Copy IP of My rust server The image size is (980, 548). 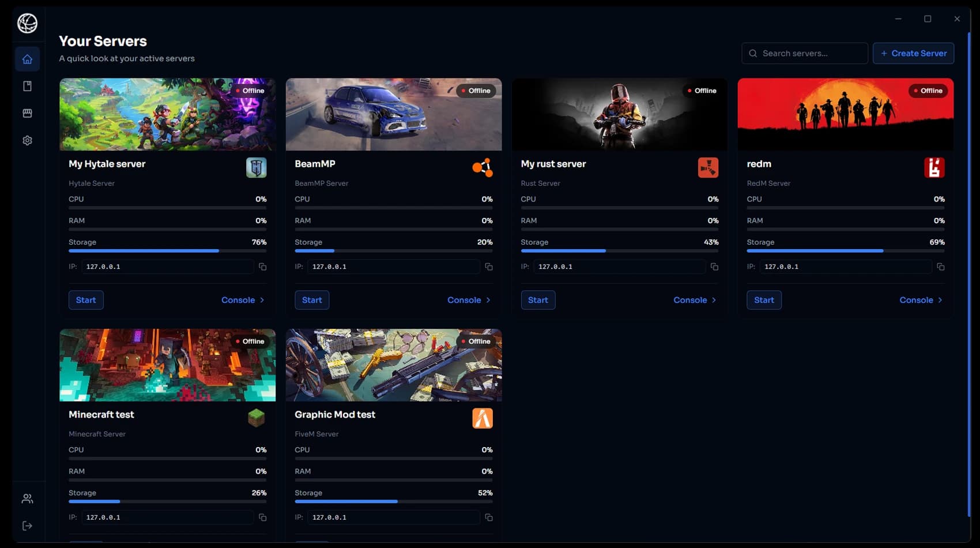tap(714, 267)
